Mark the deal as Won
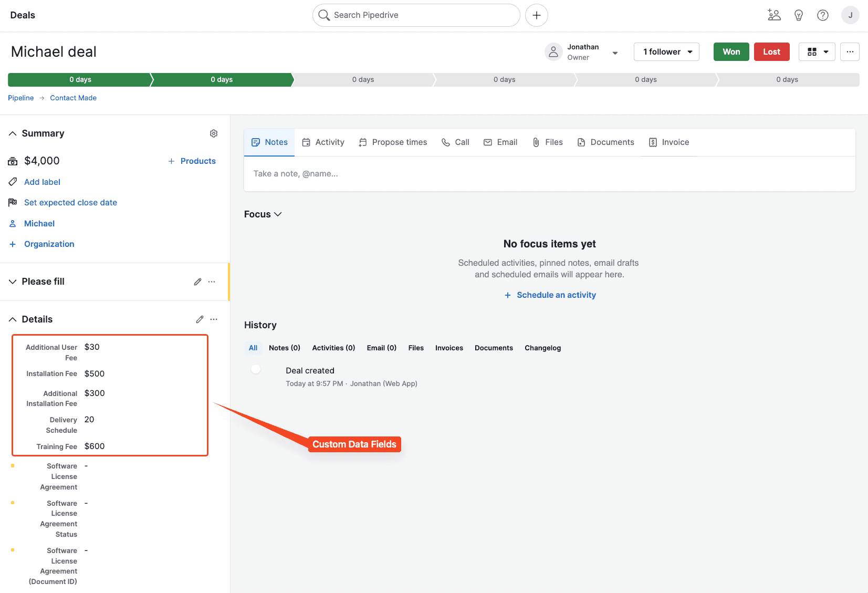868x593 pixels. 731,51
